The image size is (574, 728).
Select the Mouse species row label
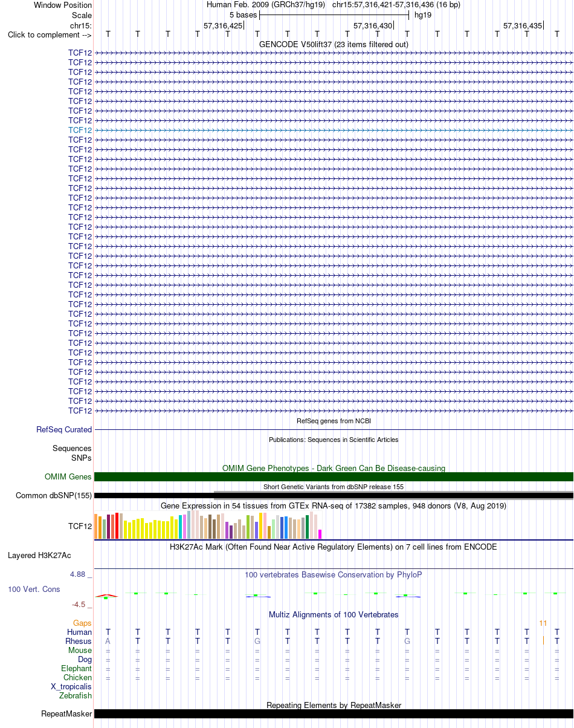pos(80,650)
